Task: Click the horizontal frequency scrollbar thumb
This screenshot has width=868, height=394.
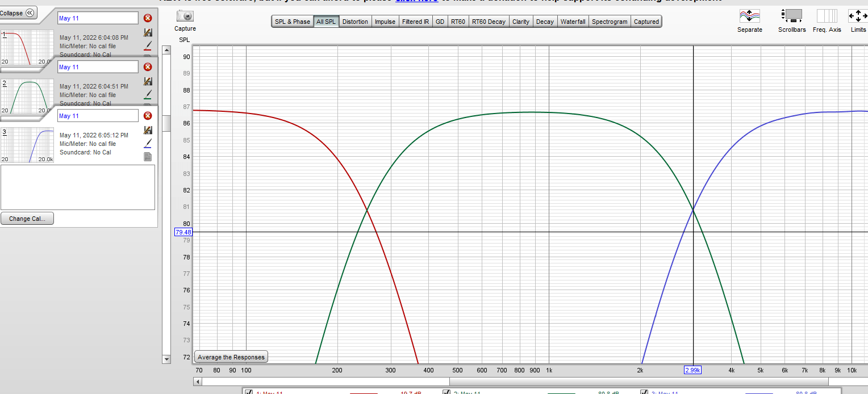Action: point(638,382)
